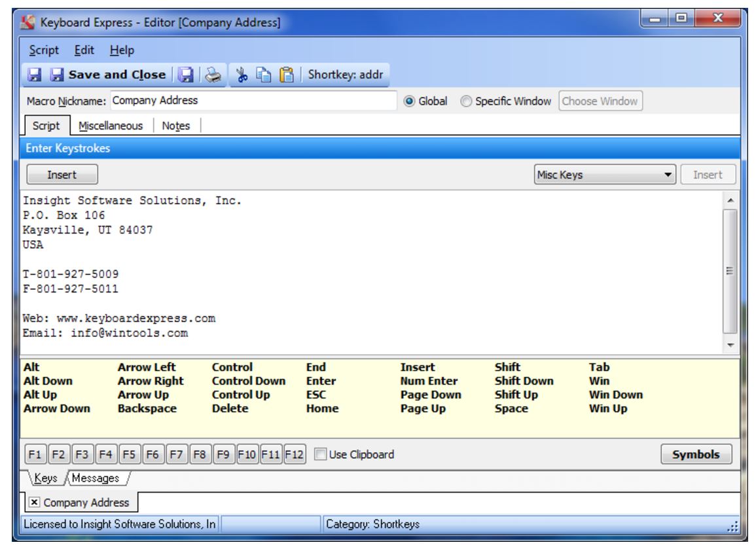Click Save and Close button

click(111, 75)
